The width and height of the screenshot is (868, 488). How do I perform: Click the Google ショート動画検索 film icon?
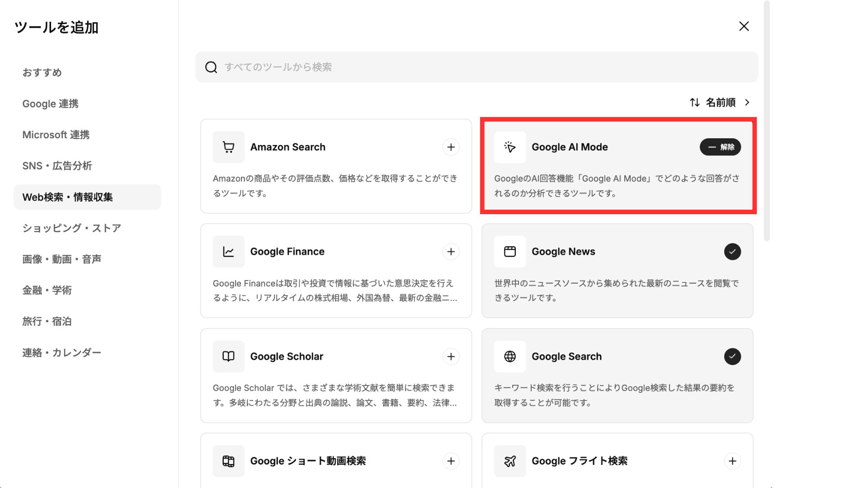(228, 461)
